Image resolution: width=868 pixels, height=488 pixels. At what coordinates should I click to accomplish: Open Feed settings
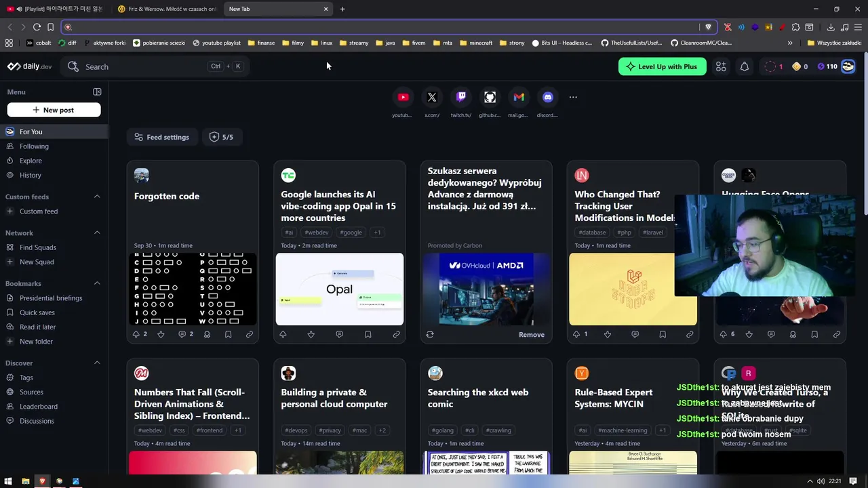162,137
